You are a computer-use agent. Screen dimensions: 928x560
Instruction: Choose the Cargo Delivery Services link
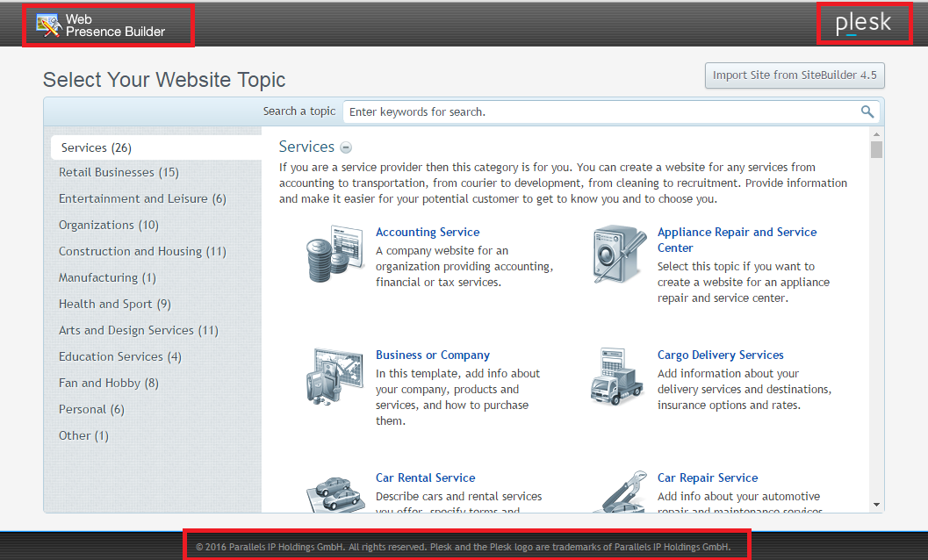tap(720, 355)
